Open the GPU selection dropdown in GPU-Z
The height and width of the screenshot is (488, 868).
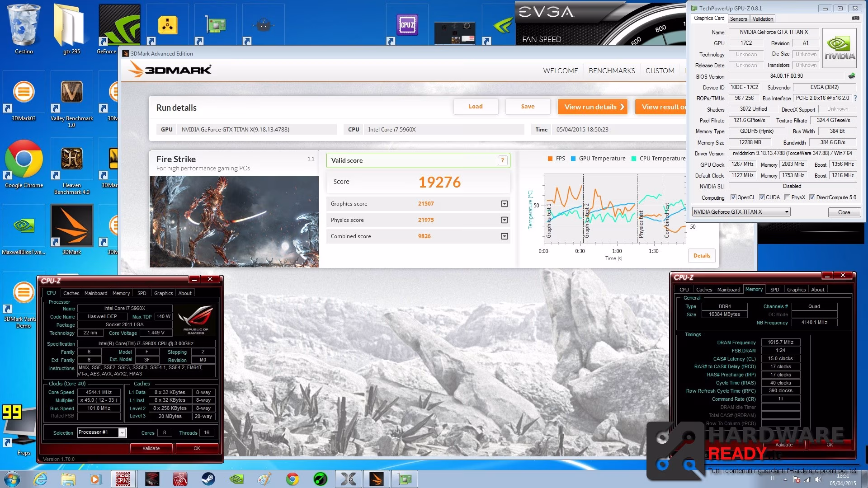[741, 212]
